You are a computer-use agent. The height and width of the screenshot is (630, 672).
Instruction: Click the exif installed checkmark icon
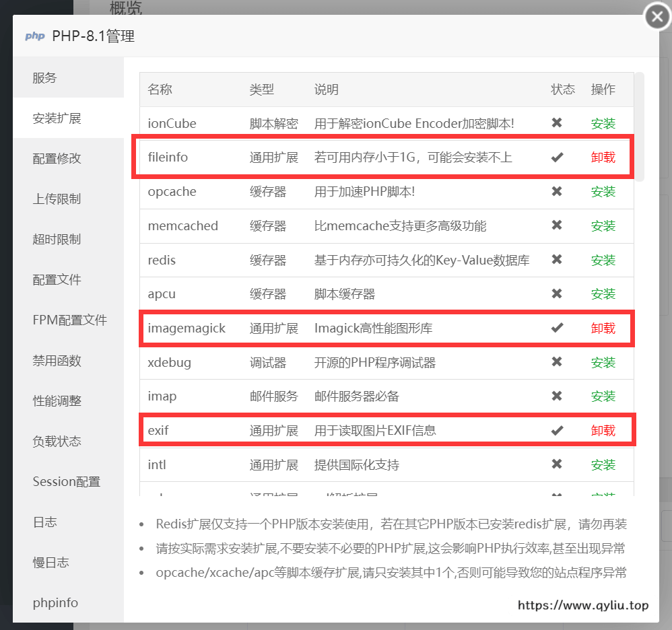click(557, 430)
